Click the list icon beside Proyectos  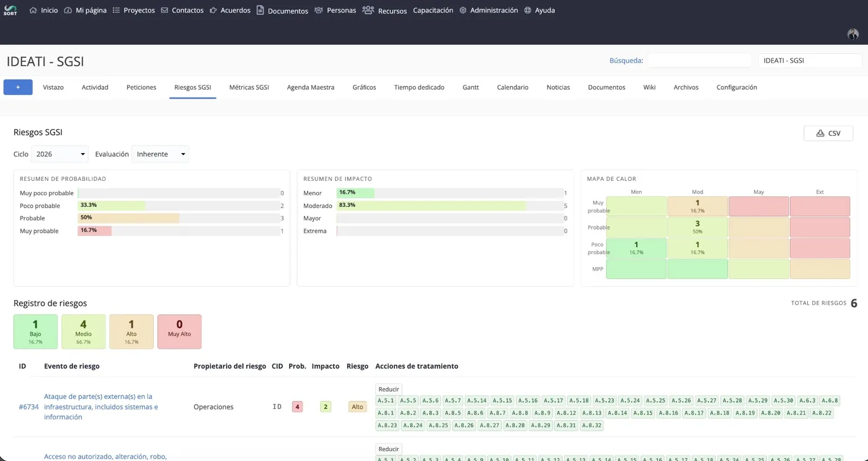coord(116,11)
